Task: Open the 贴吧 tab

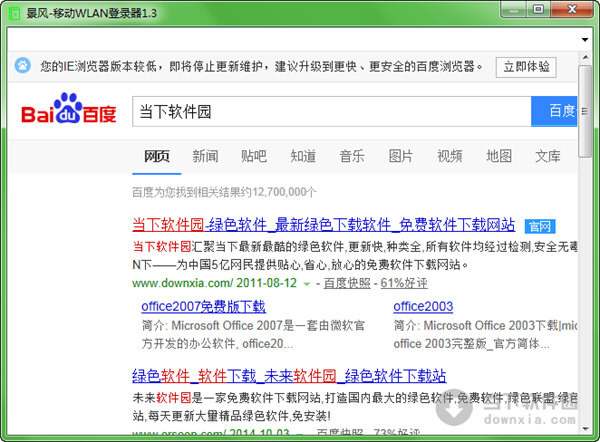Action: 254,156
